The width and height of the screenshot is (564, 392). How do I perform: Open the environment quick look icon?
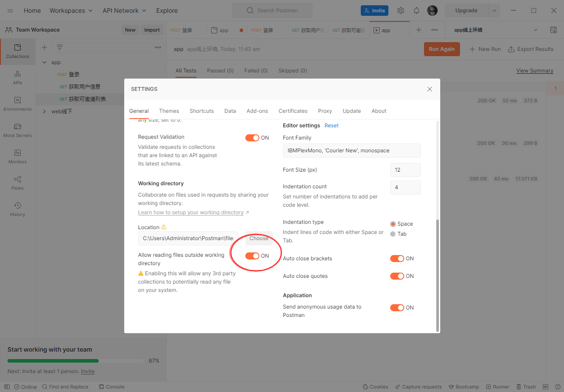coord(553,30)
